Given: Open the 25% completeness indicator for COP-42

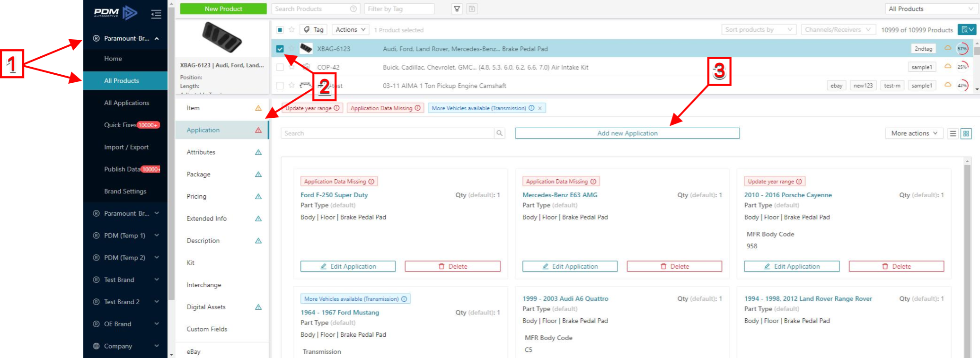Looking at the screenshot, I should tap(962, 67).
